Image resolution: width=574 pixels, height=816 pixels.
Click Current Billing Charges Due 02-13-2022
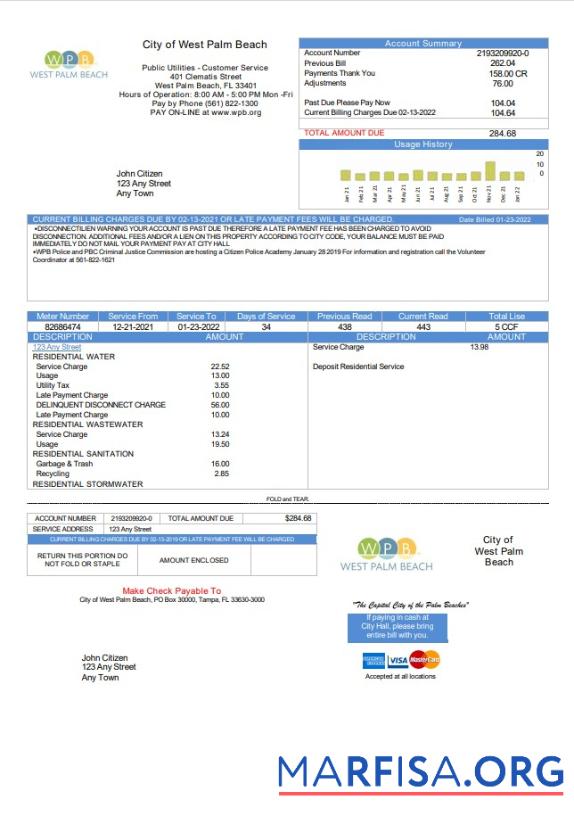pos(370,112)
